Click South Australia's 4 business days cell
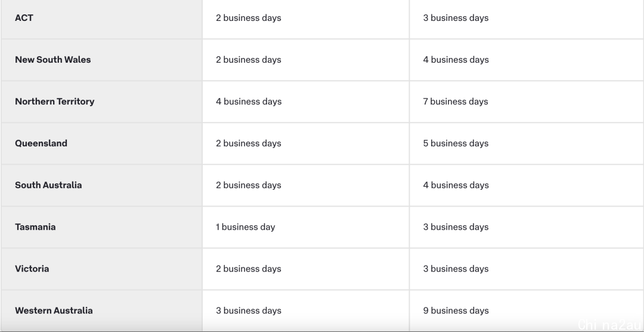 coord(527,185)
